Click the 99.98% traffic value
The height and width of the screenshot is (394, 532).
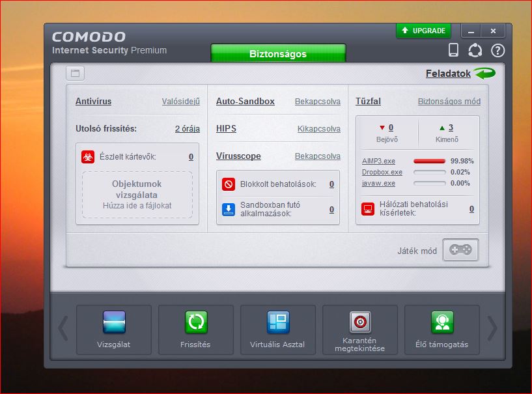pos(462,161)
